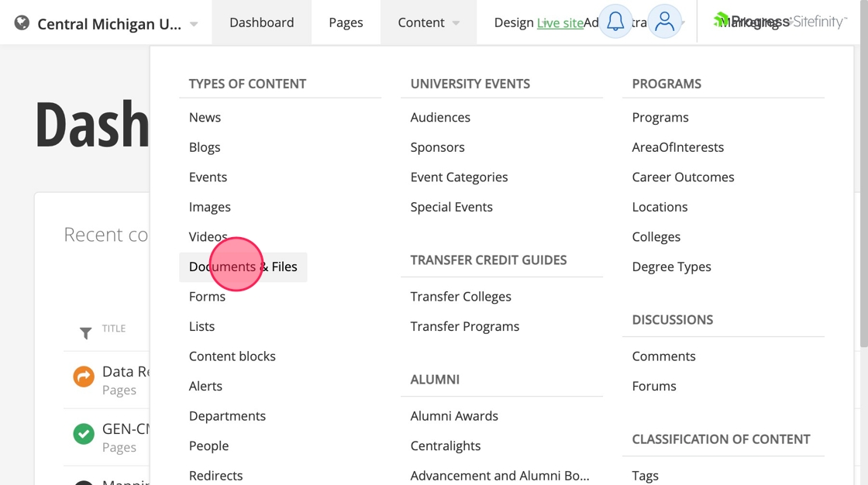Open the notifications bell
The height and width of the screenshot is (485, 868).
pyautogui.click(x=615, y=22)
